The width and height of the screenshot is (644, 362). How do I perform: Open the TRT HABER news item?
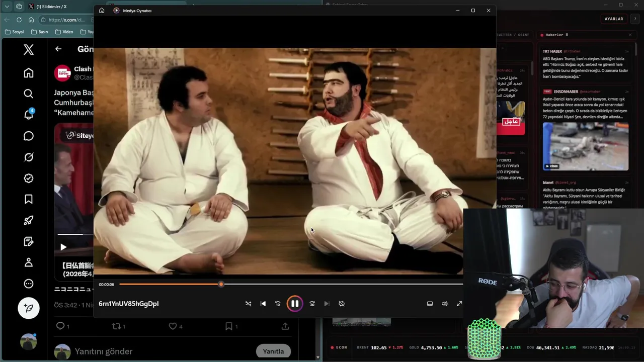tap(585, 63)
